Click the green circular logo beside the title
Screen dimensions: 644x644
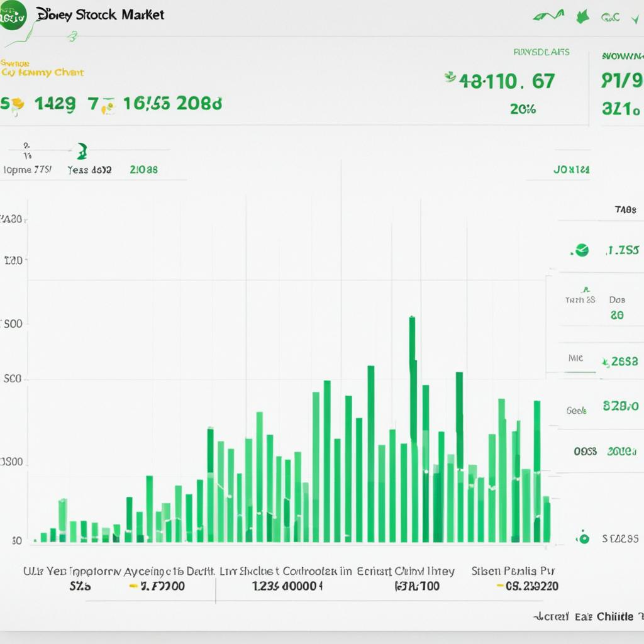[13, 15]
